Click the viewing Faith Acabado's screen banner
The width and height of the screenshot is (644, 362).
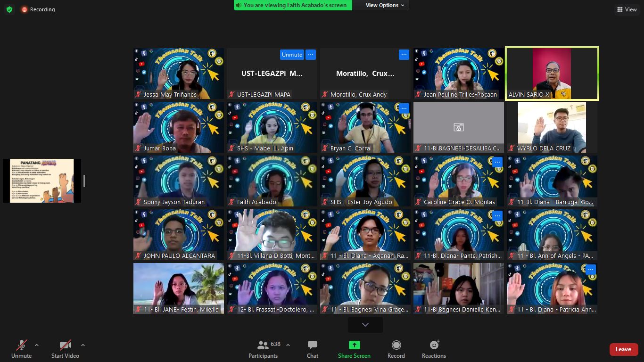pos(293,5)
